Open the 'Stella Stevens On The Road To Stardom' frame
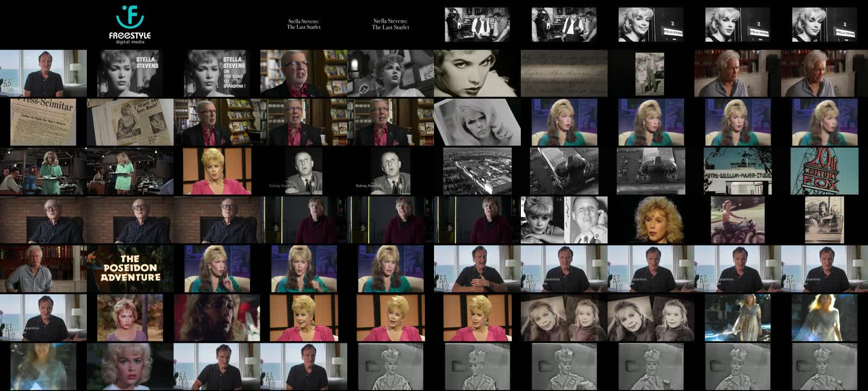The height and width of the screenshot is (391, 868). (217, 73)
